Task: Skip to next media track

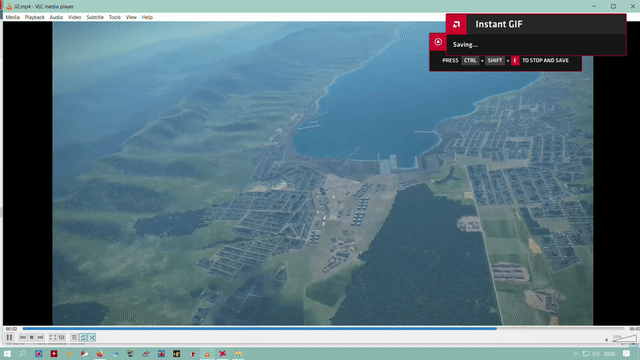Action: tap(40, 338)
